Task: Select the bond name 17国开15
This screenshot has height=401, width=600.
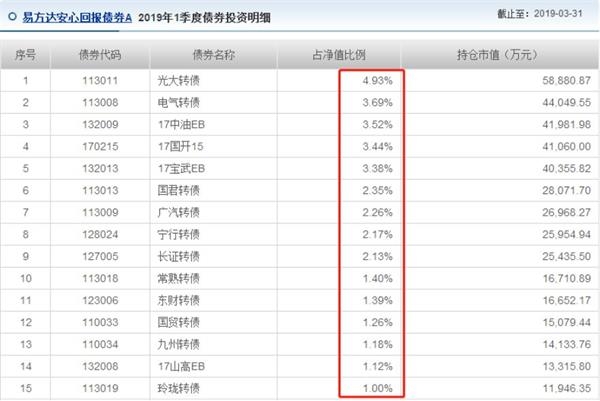Action: pos(181,147)
